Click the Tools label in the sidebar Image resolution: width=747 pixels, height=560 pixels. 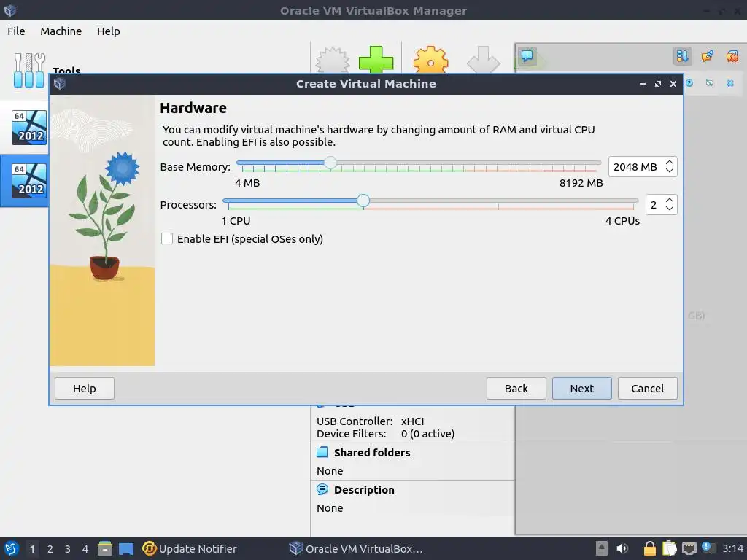coord(66,70)
